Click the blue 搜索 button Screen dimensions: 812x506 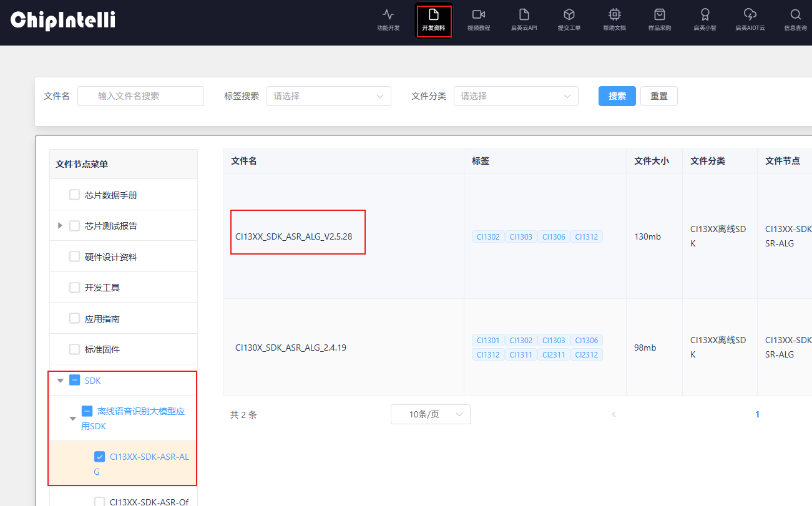617,96
